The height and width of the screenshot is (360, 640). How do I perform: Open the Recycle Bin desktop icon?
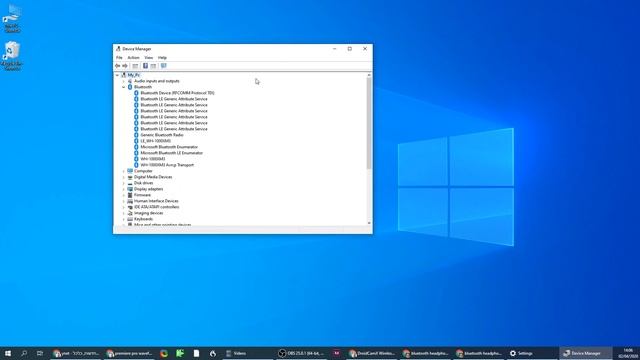pos(12,56)
